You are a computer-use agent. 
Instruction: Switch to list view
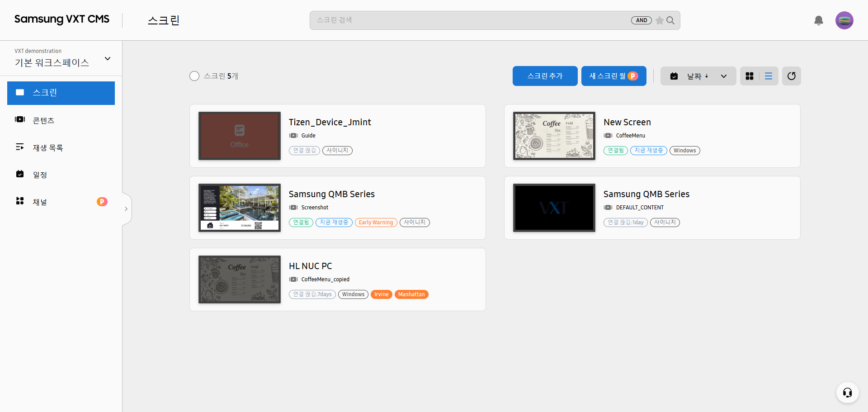(x=769, y=76)
